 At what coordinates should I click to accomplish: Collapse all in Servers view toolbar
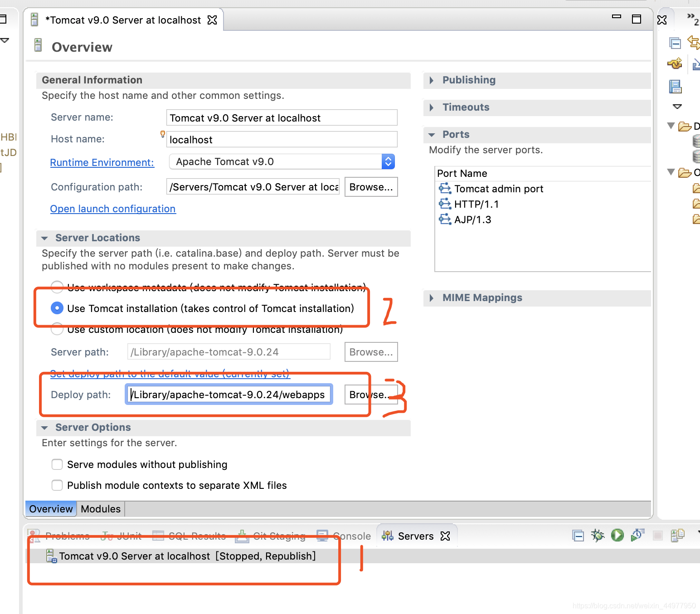[x=578, y=536]
